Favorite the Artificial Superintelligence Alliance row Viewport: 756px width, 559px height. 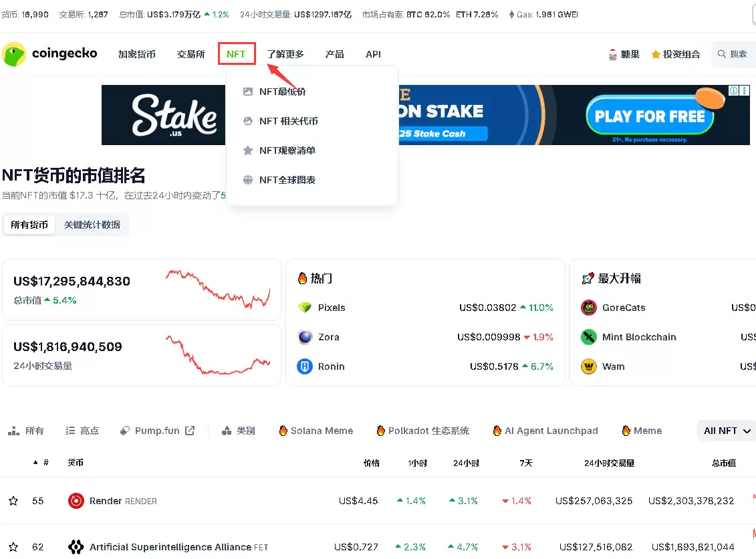coord(15,546)
